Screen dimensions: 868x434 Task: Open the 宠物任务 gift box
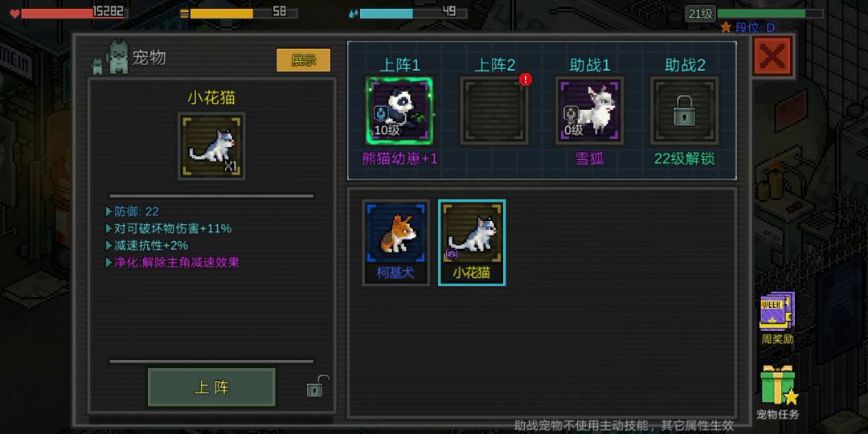(778, 392)
